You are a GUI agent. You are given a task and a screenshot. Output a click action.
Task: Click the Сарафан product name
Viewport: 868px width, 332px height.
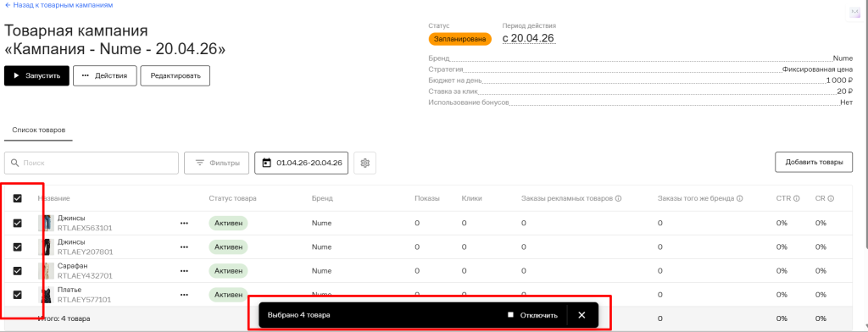72,266
